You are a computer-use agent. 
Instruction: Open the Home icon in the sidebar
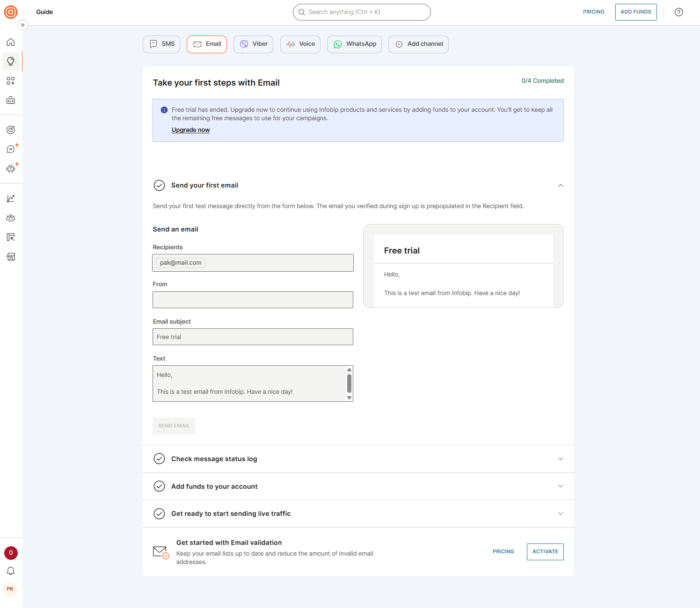11,42
